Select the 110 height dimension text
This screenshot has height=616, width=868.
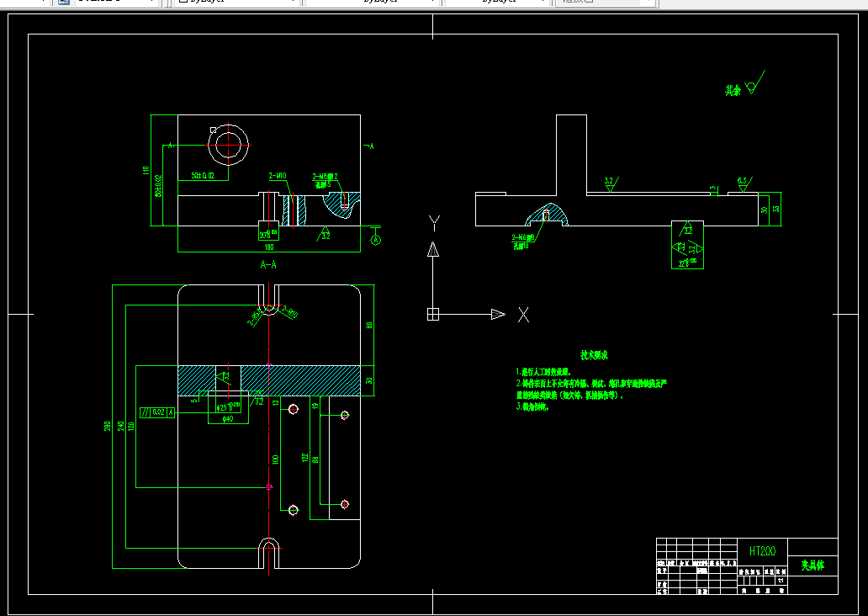pyautogui.click(x=146, y=171)
